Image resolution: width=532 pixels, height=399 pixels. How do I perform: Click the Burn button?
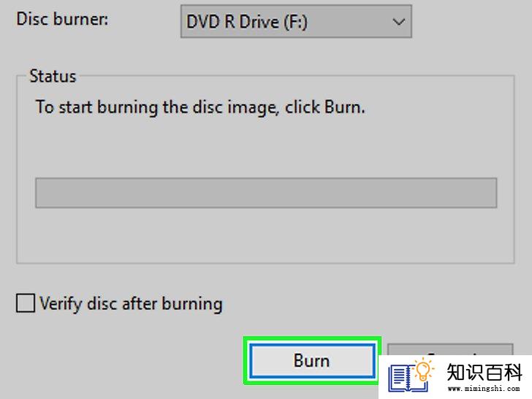(x=312, y=360)
